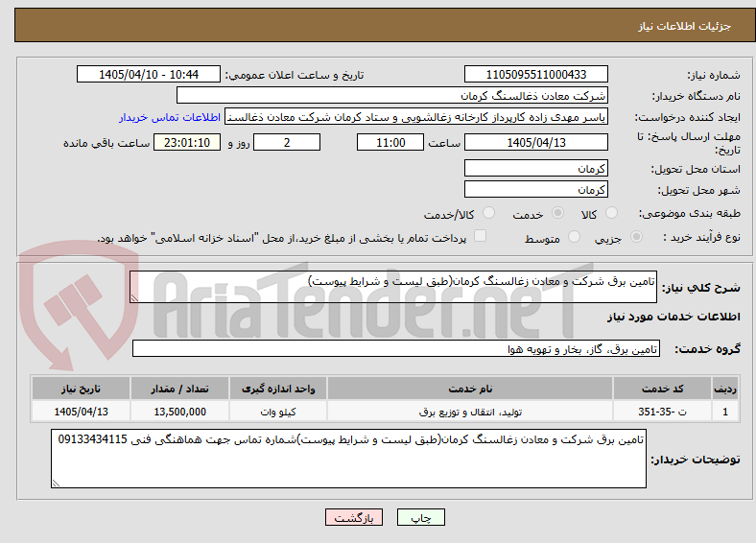
Task: Click the نام خدمت column header
Action: (470, 389)
